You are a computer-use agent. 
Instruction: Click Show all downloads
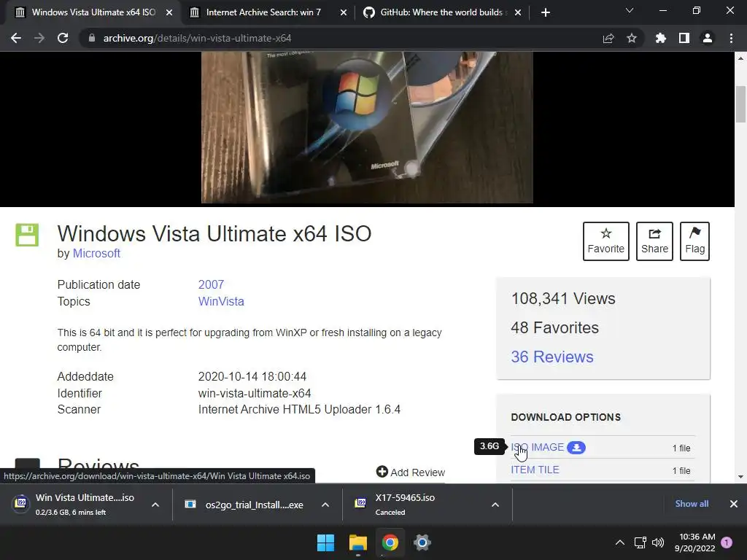pyautogui.click(x=692, y=504)
